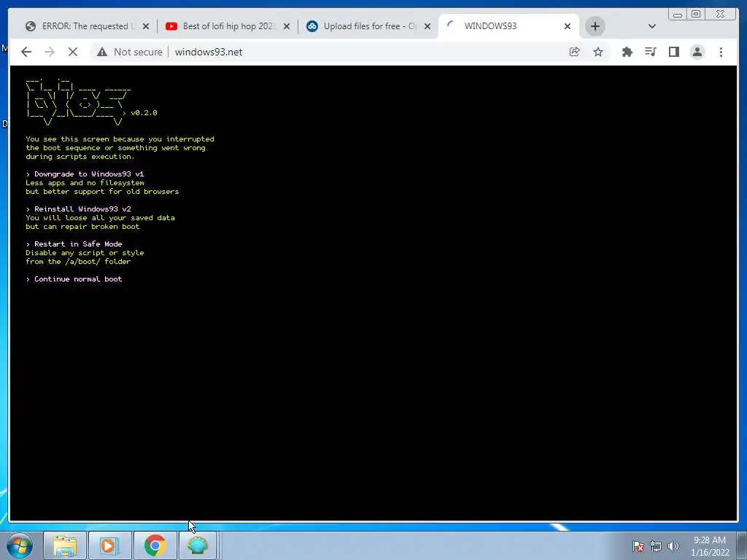Launch Windows Media Player from taskbar
Screen dimensions: 747x560
pos(109,545)
